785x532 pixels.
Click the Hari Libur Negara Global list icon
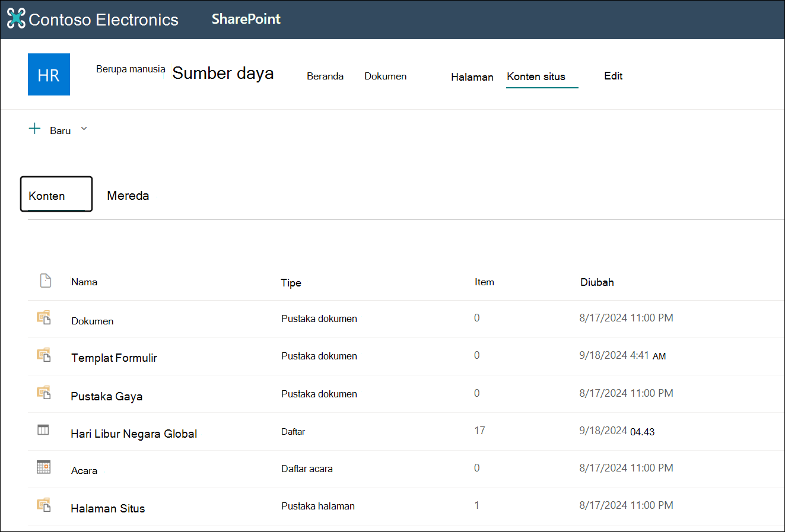(43, 430)
